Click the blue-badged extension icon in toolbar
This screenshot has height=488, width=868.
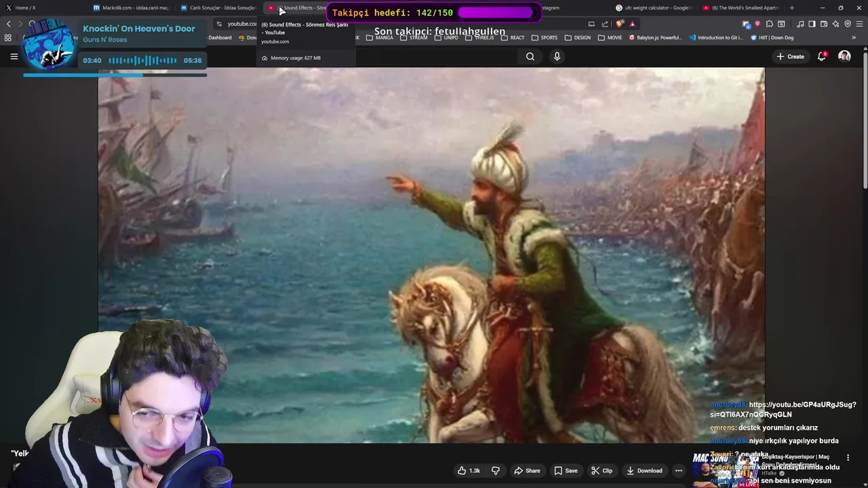(747, 24)
